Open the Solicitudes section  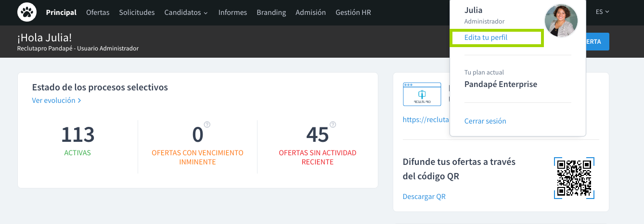pyautogui.click(x=137, y=12)
